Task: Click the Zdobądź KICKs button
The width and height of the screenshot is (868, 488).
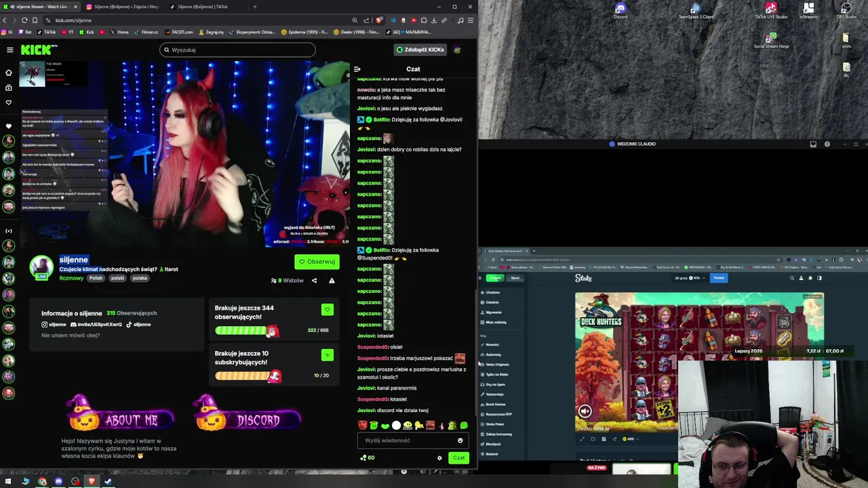Action: coord(420,49)
